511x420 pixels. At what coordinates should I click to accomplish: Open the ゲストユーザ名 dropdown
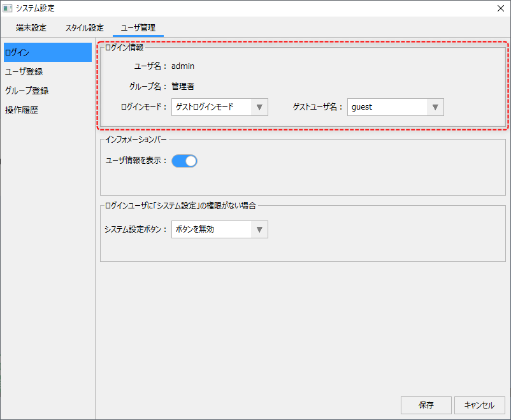(387, 107)
